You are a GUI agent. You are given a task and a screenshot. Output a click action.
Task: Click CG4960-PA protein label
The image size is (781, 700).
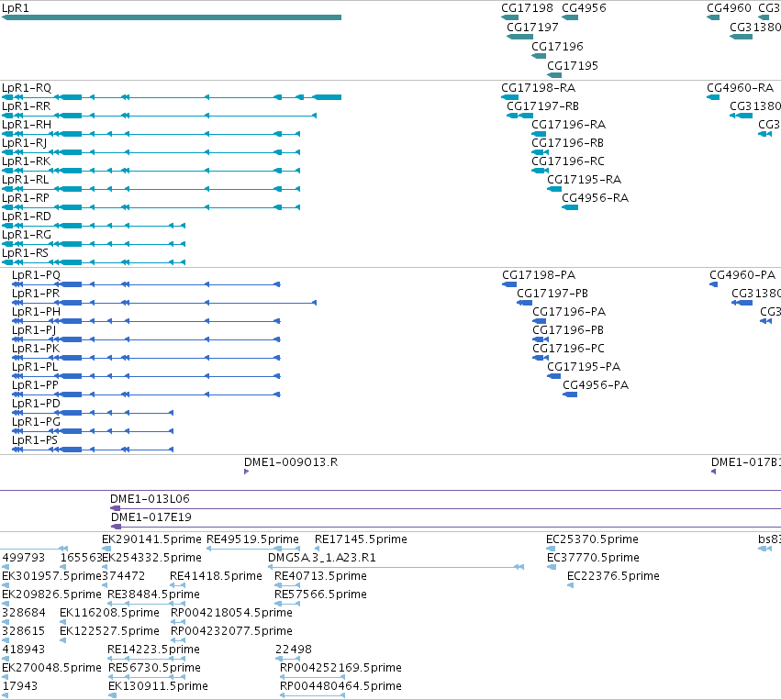click(x=742, y=275)
